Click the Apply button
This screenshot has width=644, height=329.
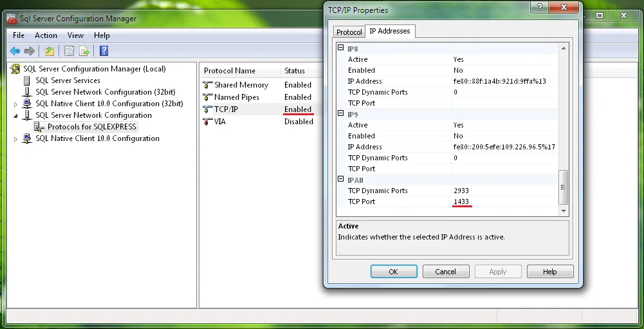pyautogui.click(x=498, y=272)
